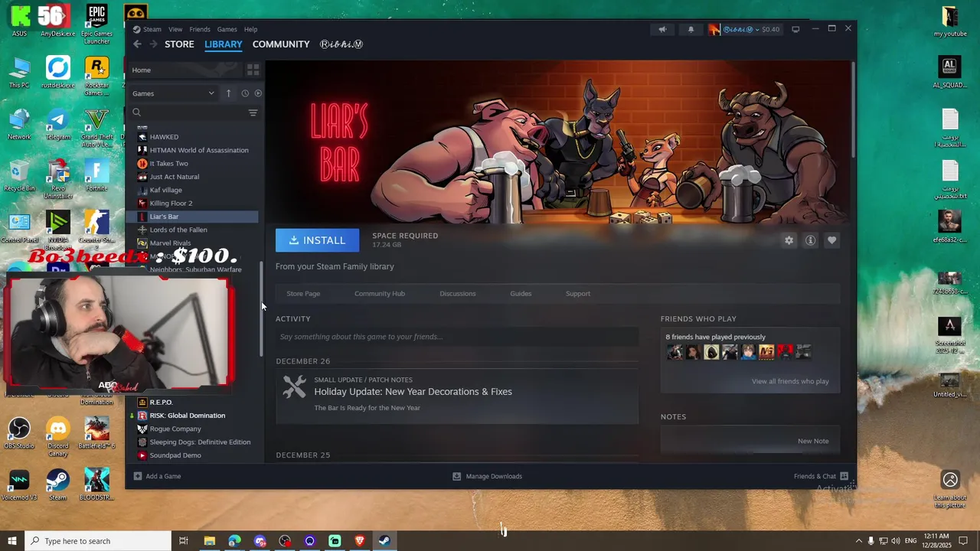Open the Guides link

521,293
